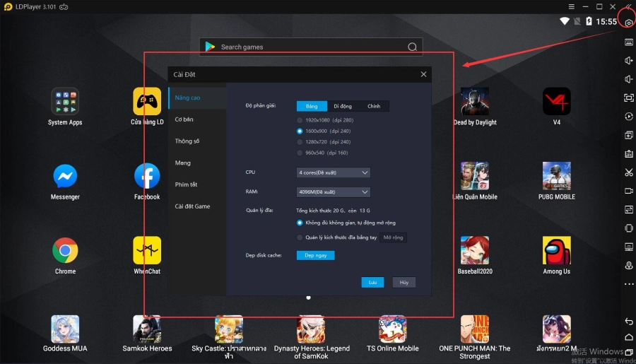Open the Messenger app icon
Viewport: 636px width, 364px height.
(65, 176)
